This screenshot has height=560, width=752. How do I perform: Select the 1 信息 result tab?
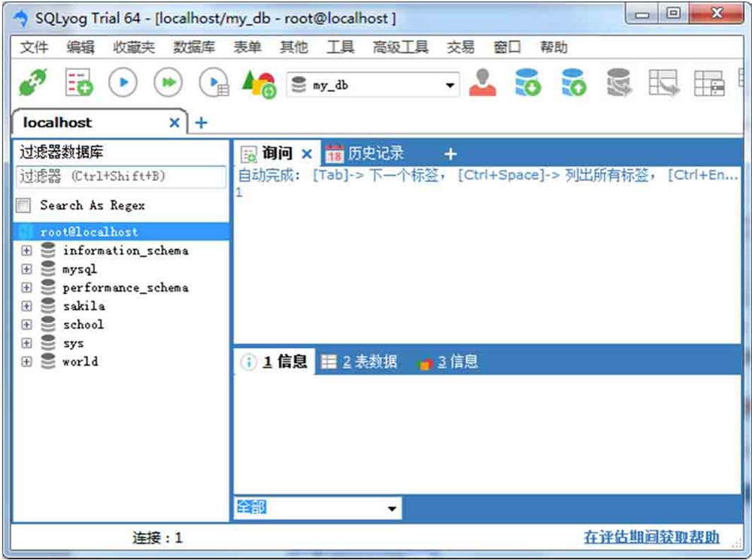[274, 362]
